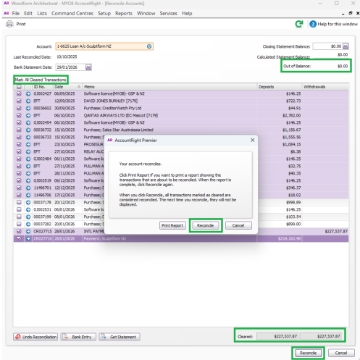Open the Lists menu
The width and height of the screenshot is (360, 360).
coord(42,13)
